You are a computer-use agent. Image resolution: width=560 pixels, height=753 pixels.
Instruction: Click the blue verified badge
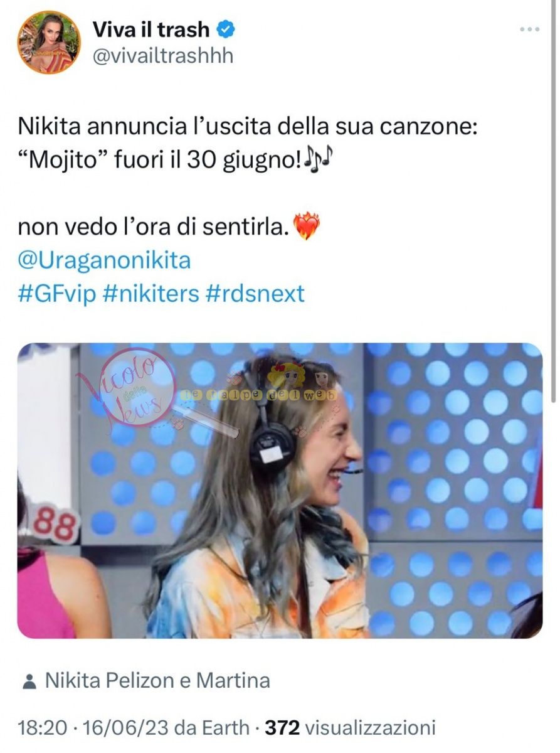(x=226, y=28)
